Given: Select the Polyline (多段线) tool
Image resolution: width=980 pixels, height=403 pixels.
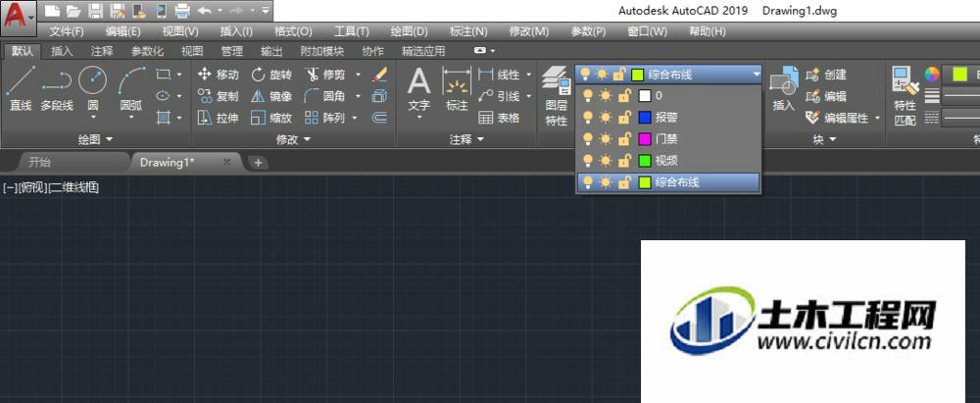Looking at the screenshot, I should 57,89.
